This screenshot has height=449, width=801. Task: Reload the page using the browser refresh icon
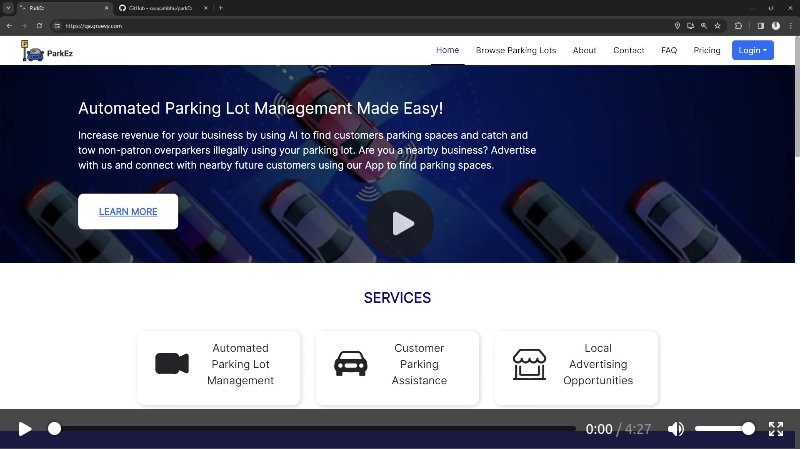[39, 25]
